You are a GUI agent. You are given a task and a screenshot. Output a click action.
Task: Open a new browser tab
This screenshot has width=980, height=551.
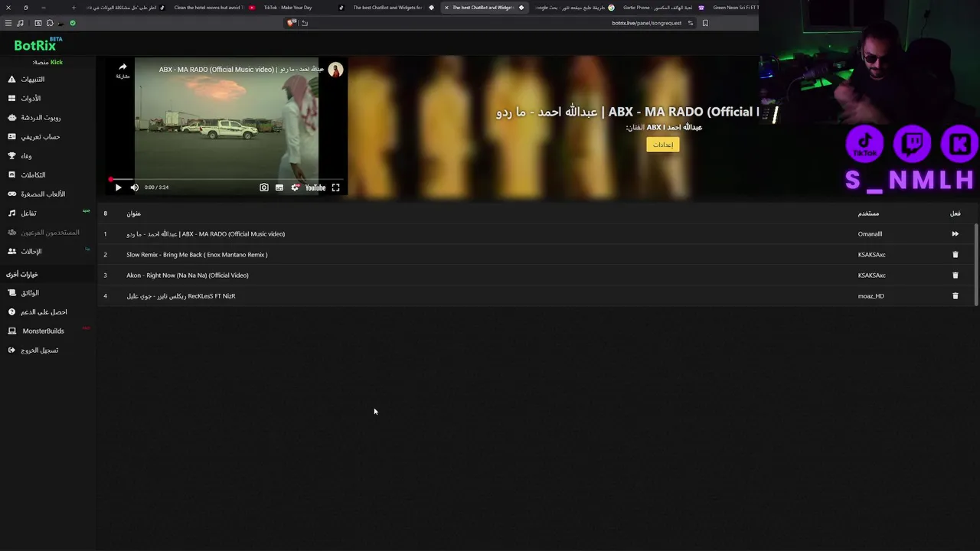tap(73, 8)
